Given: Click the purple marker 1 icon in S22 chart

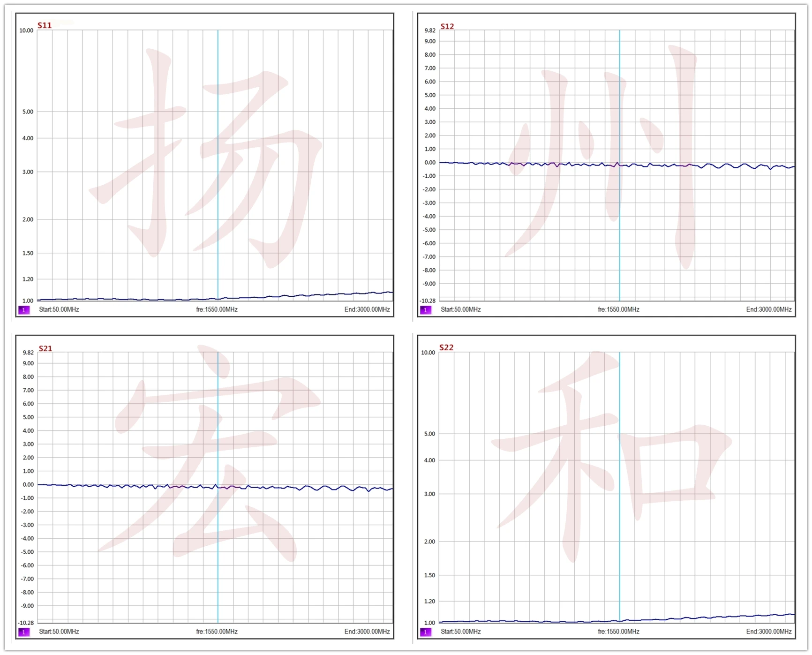Looking at the screenshot, I should click(426, 632).
